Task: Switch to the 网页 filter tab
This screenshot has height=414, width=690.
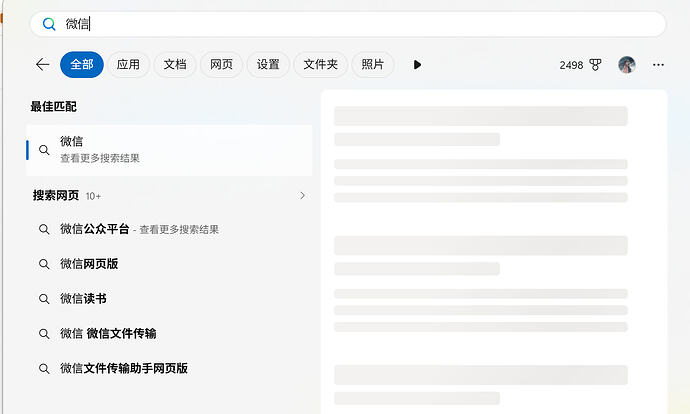Action: coord(221,65)
